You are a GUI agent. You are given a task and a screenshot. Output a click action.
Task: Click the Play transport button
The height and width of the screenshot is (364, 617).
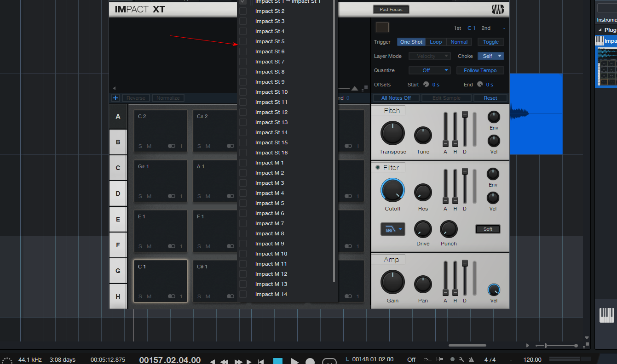pos(295,361)
